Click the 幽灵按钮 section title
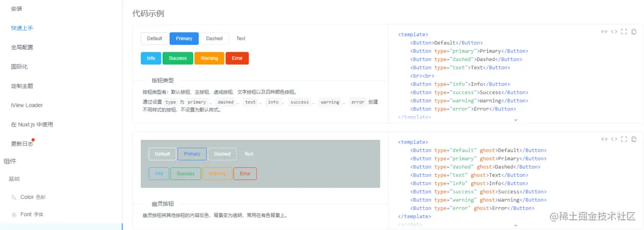The height and width of the screenshot is (230, 644). pyautogui.click(x=163, y=204)
